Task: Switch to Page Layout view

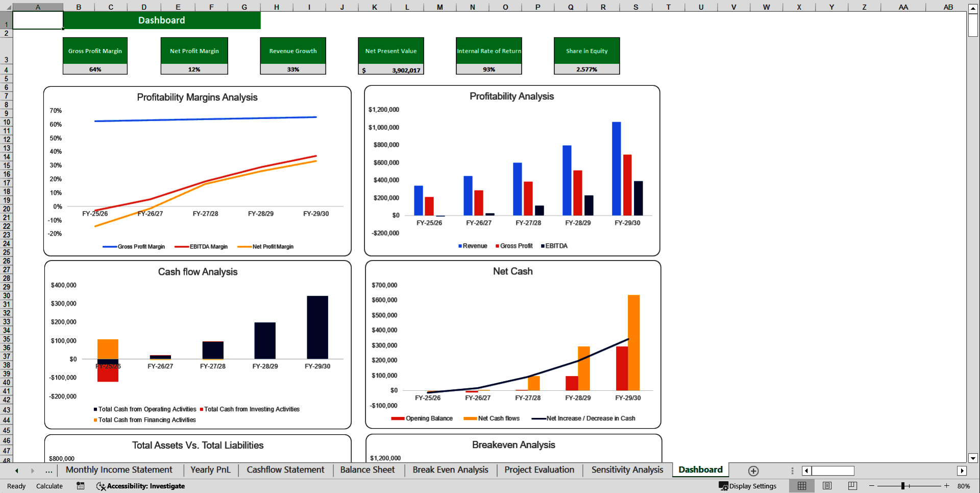Action: (x=826, y=486)
